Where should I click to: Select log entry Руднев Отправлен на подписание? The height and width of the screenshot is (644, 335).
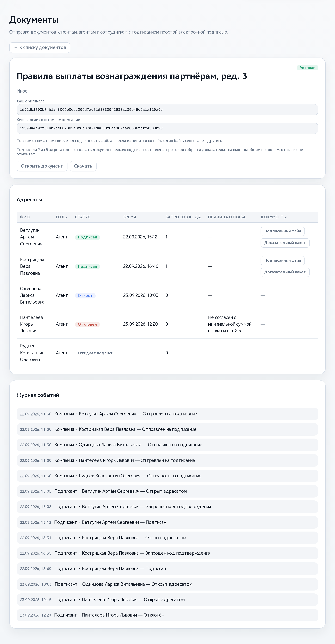click(167, 476)
